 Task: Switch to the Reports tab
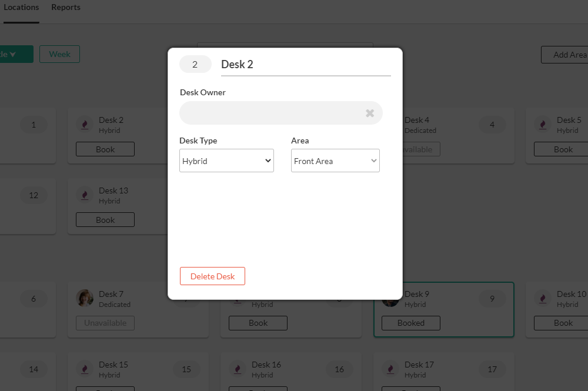pos(66,8)
